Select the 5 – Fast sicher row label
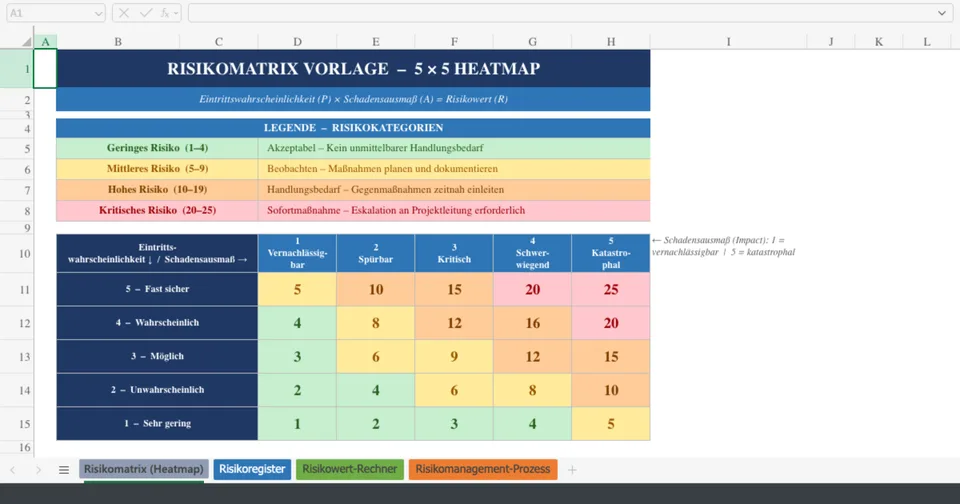960x504 pixels. 157,289
